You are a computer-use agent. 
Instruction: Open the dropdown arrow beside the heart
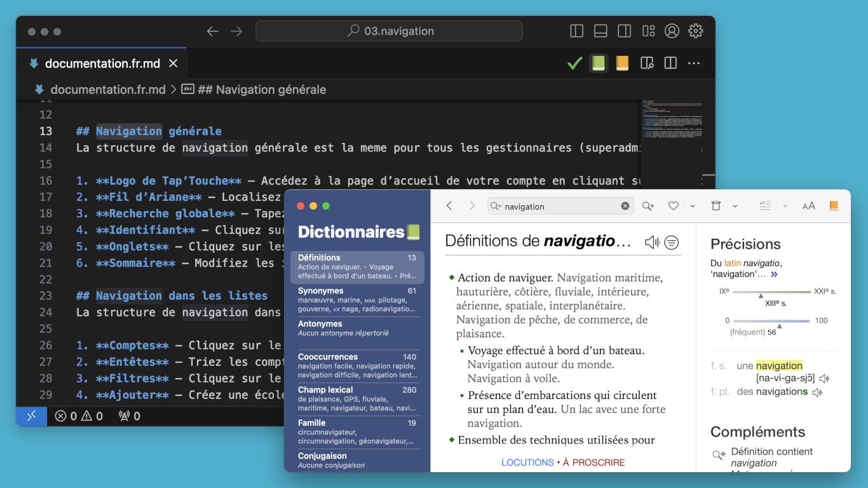pos(692,206)
